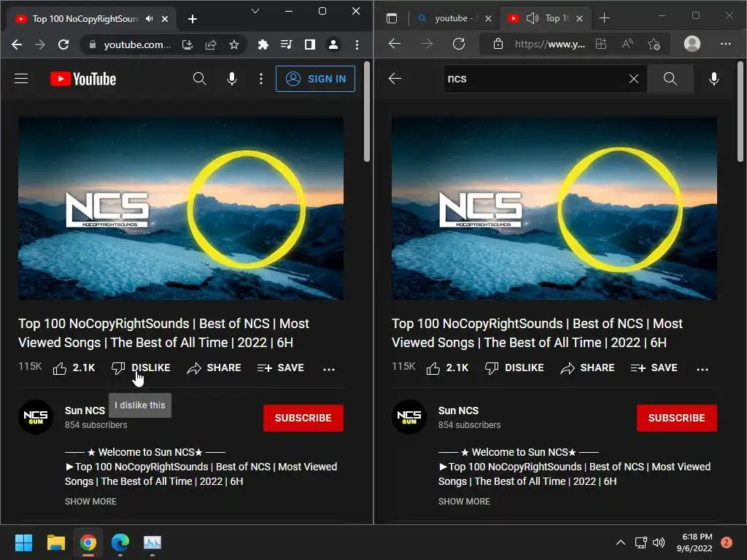Viewport: 747px width, 560px height.
Task: Subscribe to Sun NCS in Chrome window
Action: [303, 418]
